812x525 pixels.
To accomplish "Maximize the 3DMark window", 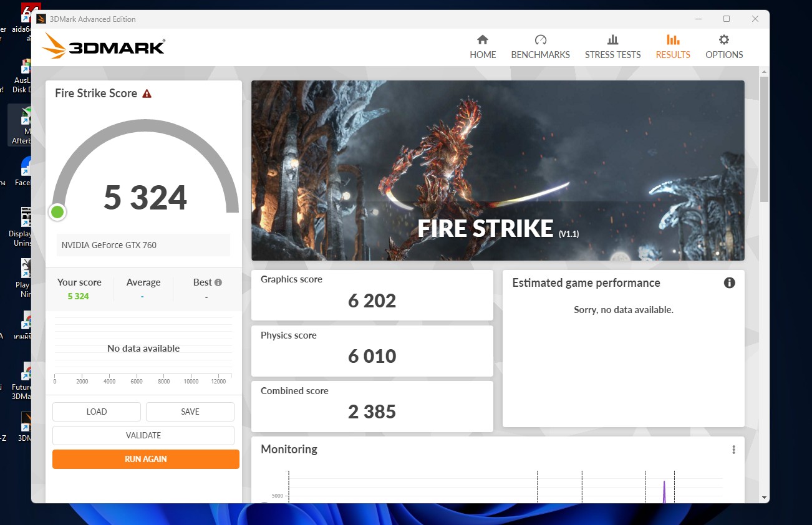I will click(727, 19).
